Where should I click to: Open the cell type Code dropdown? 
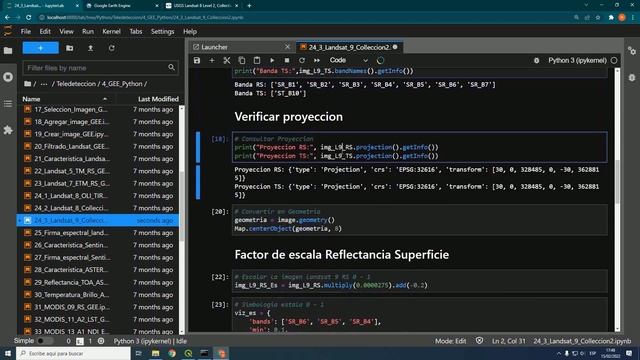pos(349,60)
